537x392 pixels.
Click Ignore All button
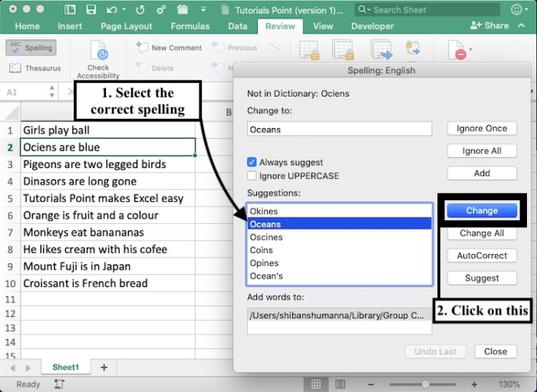pos(482,150)
